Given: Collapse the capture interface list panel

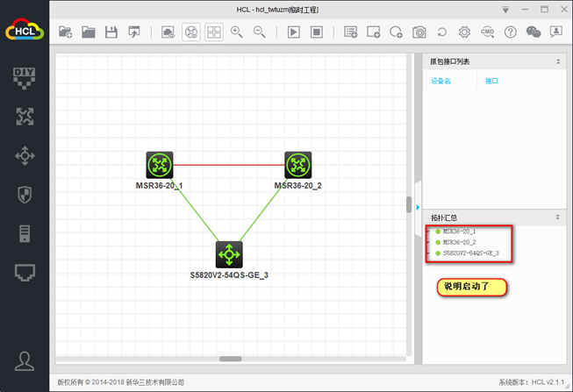Looking at the screenshot, I should pos(558,61).
